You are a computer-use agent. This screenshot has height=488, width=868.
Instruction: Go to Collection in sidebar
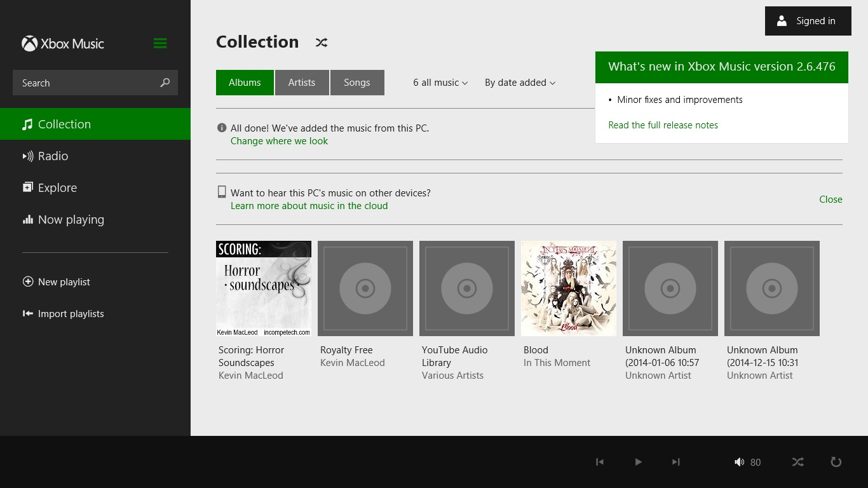coord(95,124)
